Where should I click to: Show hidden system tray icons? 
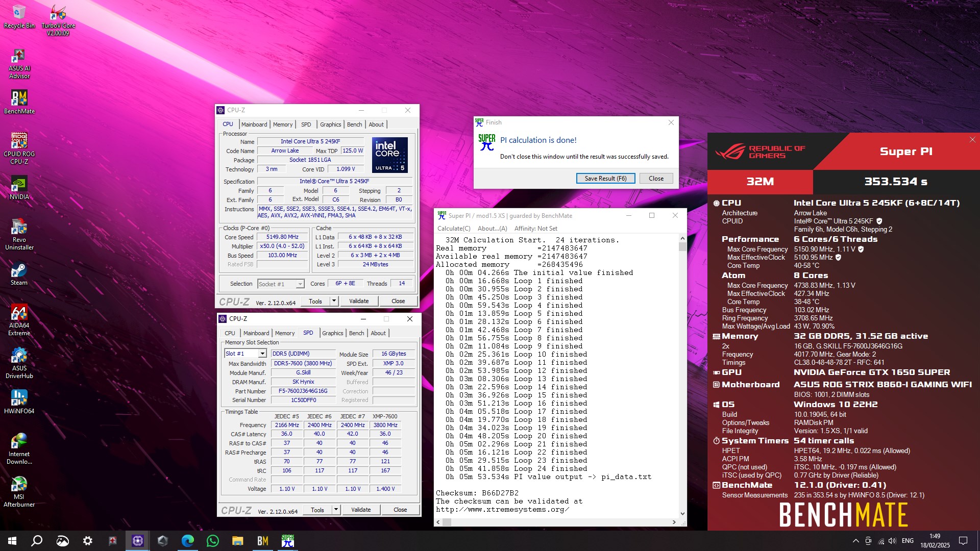click(855, 541)
